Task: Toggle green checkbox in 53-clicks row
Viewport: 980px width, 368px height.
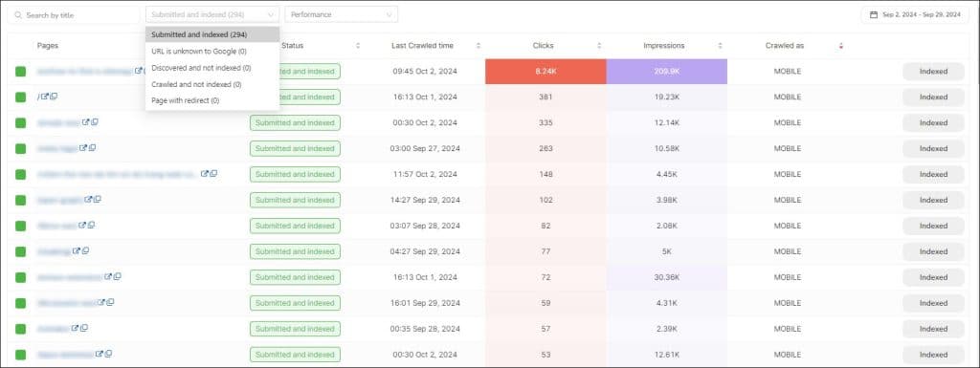Action: click(x=21, y=355)
